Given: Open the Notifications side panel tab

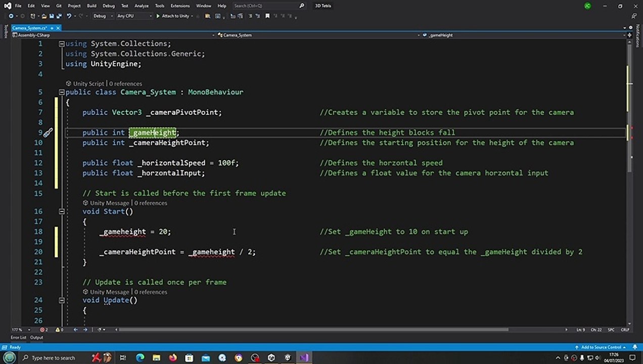Looking at the screenshot, I should tap(637, 37).
